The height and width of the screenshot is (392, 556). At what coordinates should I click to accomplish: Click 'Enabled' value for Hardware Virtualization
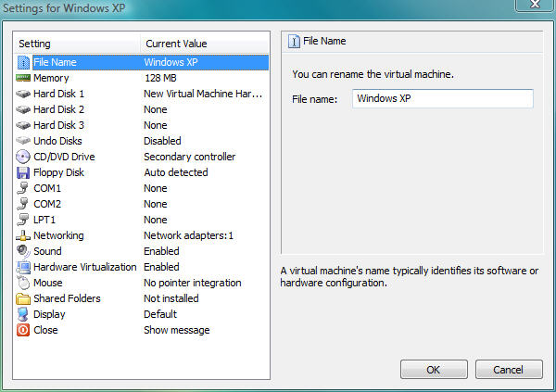point(161,267)
